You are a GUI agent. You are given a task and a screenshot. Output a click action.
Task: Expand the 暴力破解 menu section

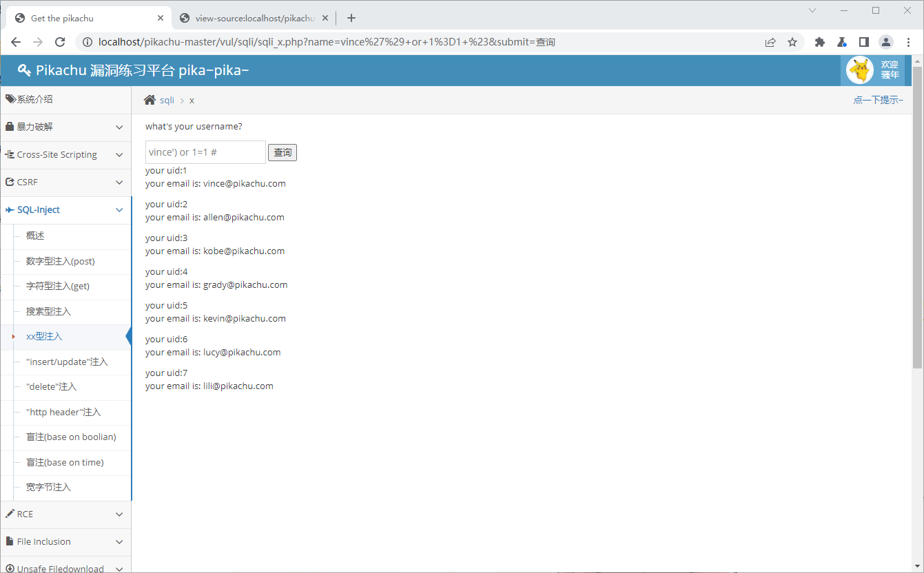(x=65, y=127)
